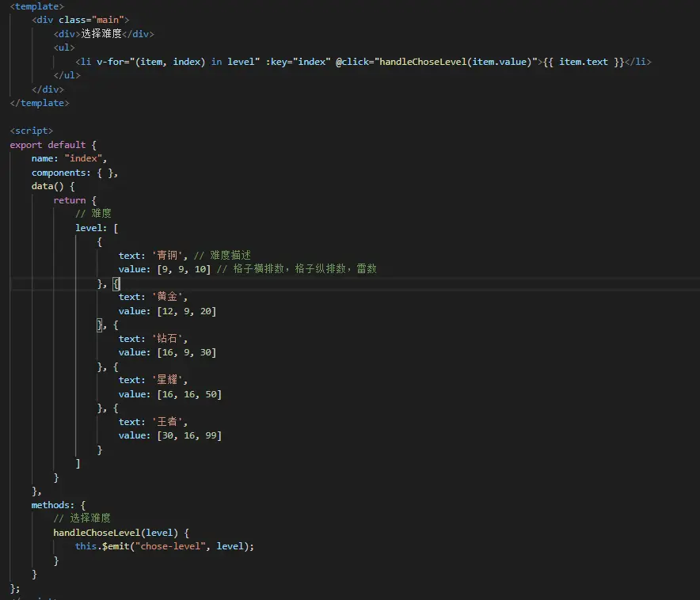
Task: Click the // 难度 comment above level
Action: tap(93, 214)
